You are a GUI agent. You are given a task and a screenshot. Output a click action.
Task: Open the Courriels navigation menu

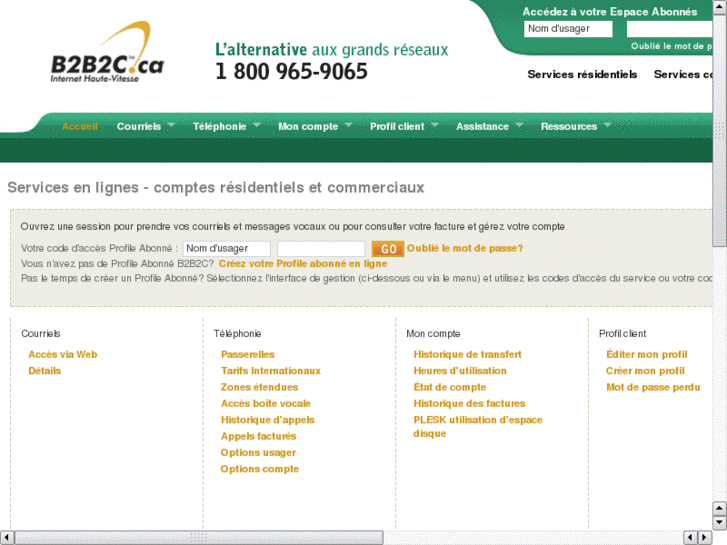pos(139,127)
